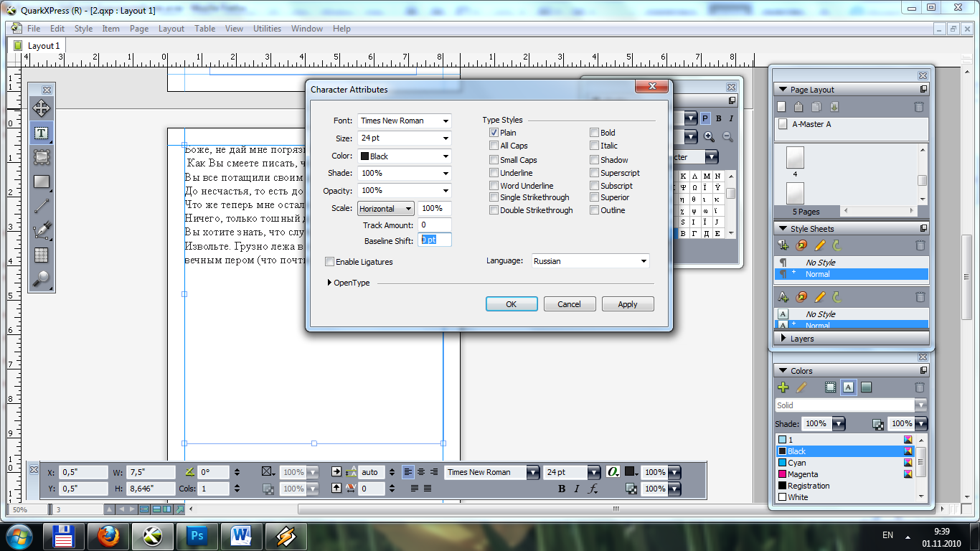Check the Underline option

tap(494, 173)
